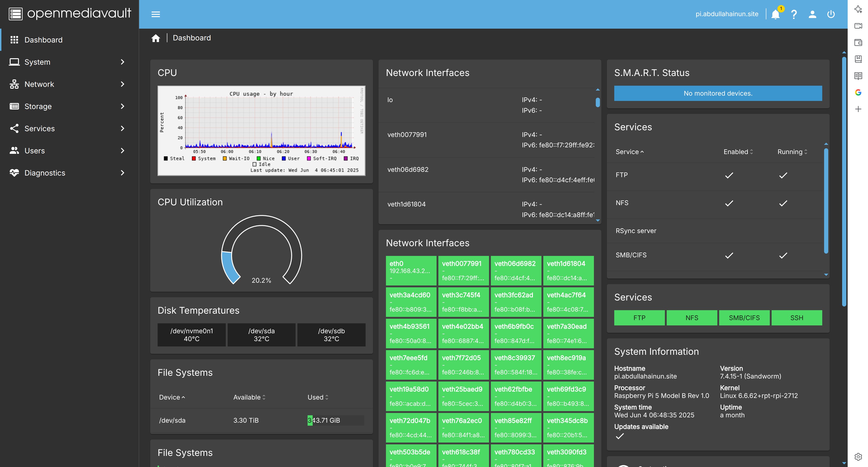Open browser sidebar Google icon
Image resolution: width=868 pixels, height=467 pixels.
click(858, 92)
